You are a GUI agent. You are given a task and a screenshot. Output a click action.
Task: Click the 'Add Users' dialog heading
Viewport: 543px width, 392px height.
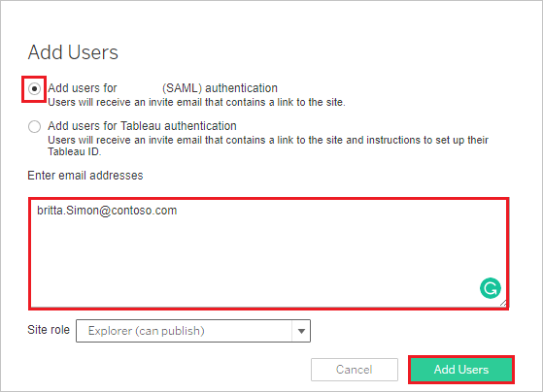[73, 52]
